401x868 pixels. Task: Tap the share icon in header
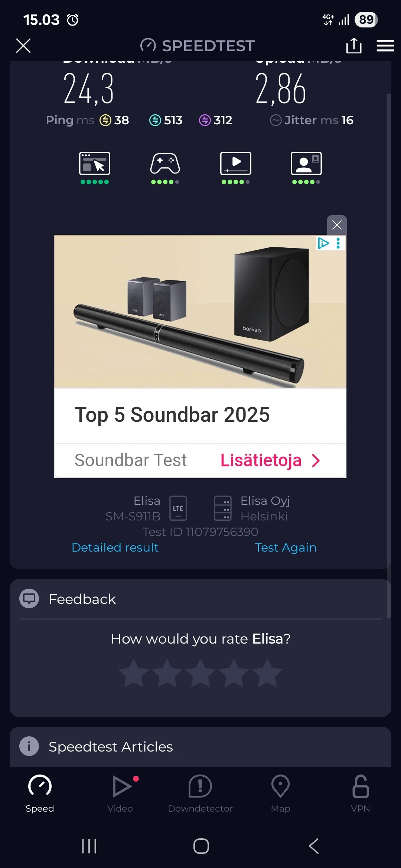coord(353,46)
